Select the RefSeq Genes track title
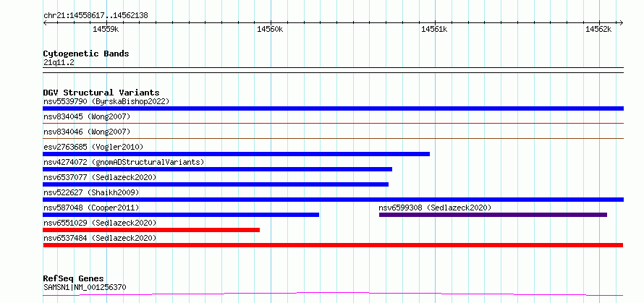This screenshot has width=644, height=303. click(73, 279)
